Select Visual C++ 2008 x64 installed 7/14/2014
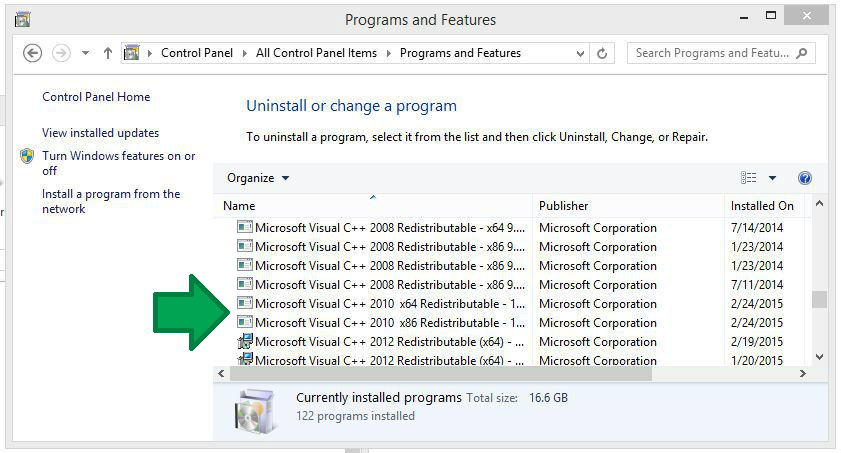 click(x=510, y=228)
